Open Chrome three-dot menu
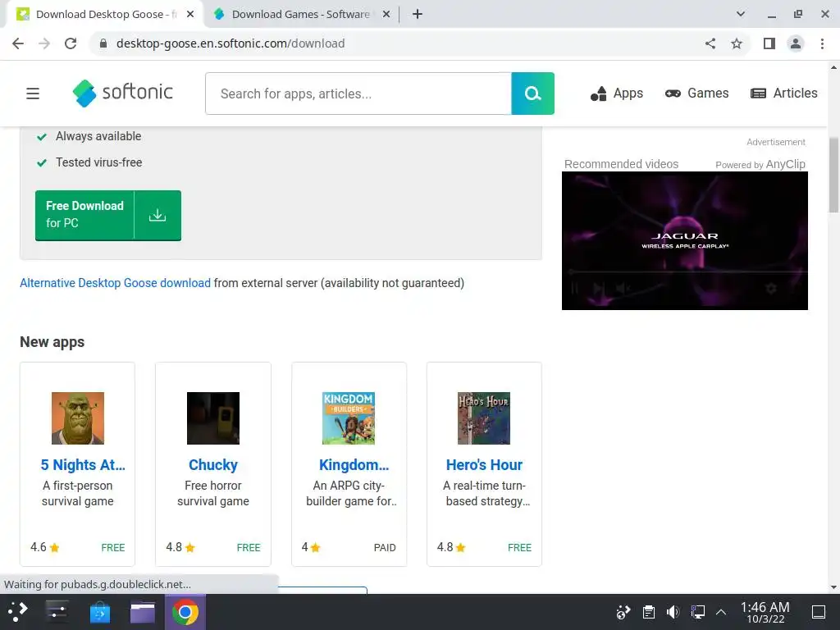 (822, 43)
